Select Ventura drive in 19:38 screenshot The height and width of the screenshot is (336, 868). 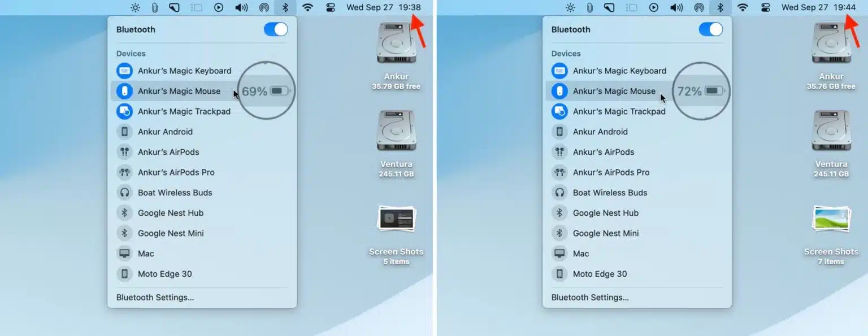[x=396, y=143]
